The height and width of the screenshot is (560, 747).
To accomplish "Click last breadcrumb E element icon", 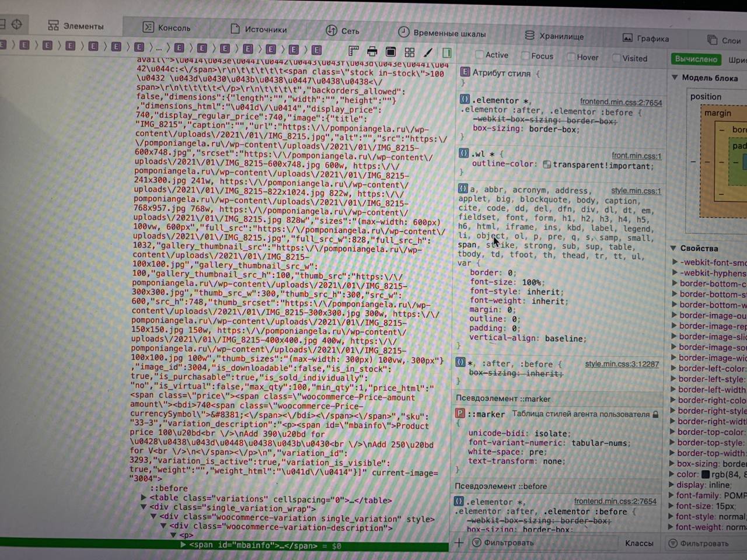I will pyautogui.click(x=316, y=50).
